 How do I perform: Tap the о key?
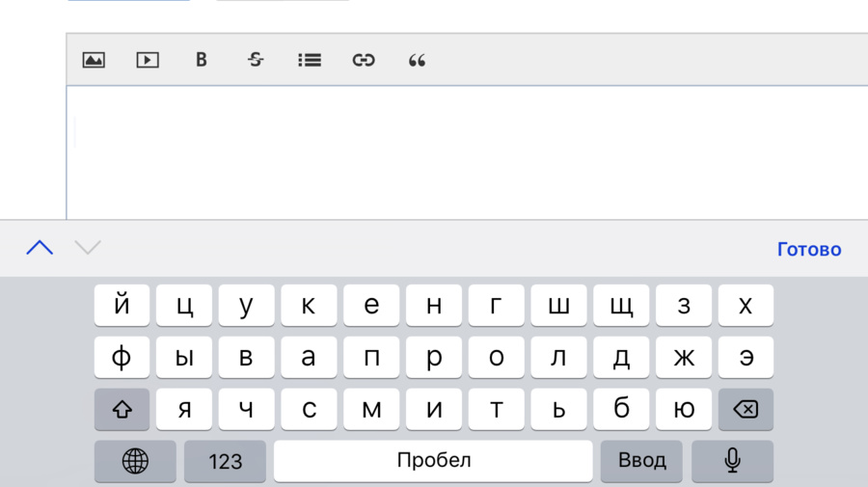coord(497,358)
